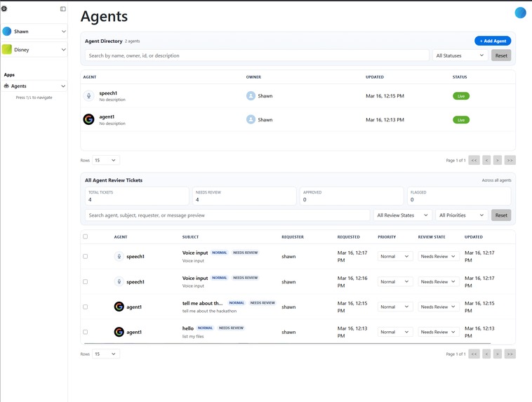Open the settings gear icon in sidebar

click(x=4, y=9)
